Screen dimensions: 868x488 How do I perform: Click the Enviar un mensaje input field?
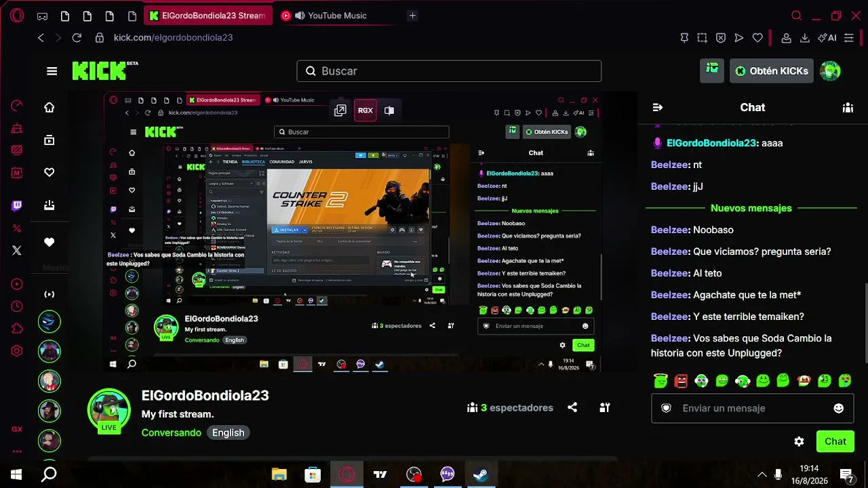coord(752,408)
